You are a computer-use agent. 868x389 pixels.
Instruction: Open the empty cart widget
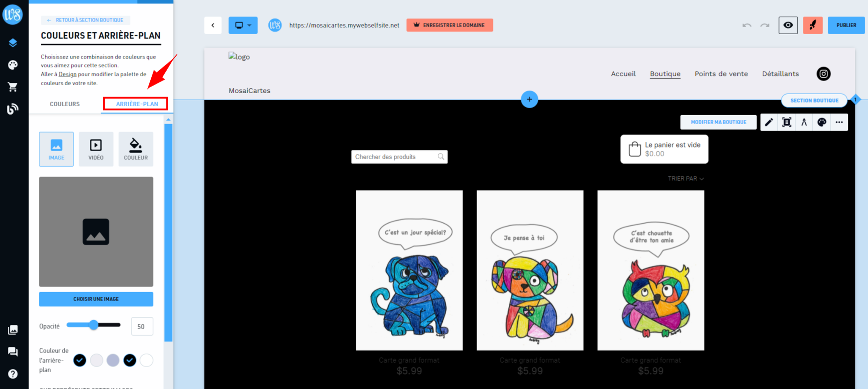tap(664, 149)
